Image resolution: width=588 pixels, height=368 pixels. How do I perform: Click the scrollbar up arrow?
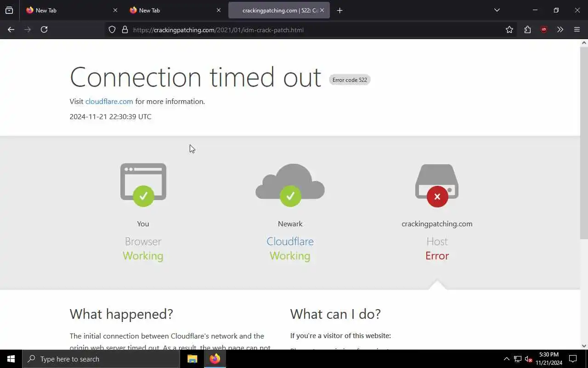click(584, 43)
